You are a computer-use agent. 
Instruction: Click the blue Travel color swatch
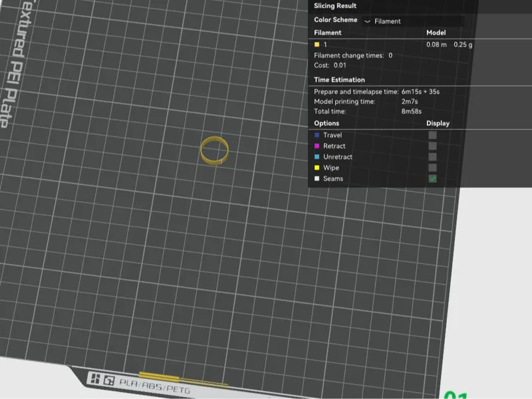tap(317, 135)
